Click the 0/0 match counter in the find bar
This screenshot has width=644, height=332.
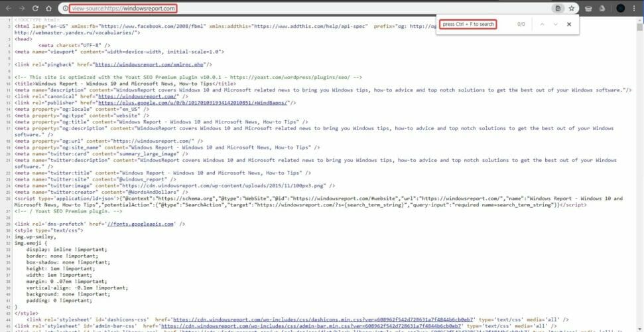coord(521,25)
